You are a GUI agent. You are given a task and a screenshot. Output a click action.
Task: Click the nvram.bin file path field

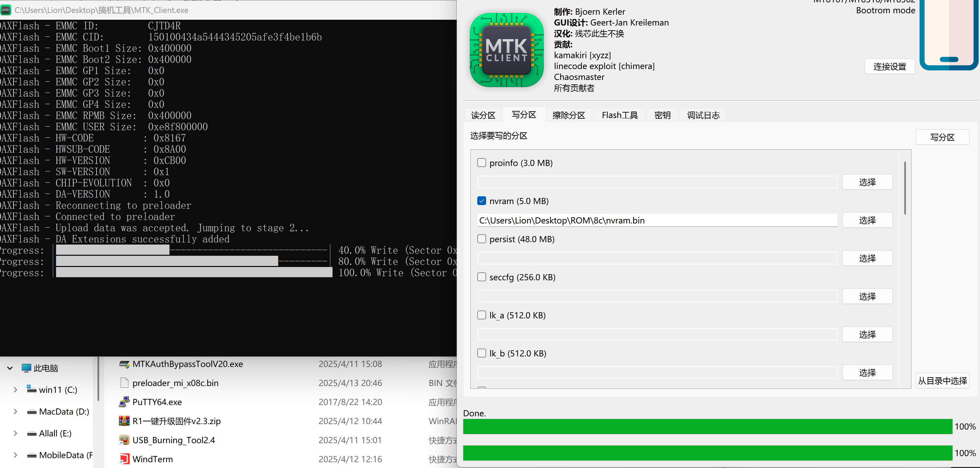click(657, 220)
